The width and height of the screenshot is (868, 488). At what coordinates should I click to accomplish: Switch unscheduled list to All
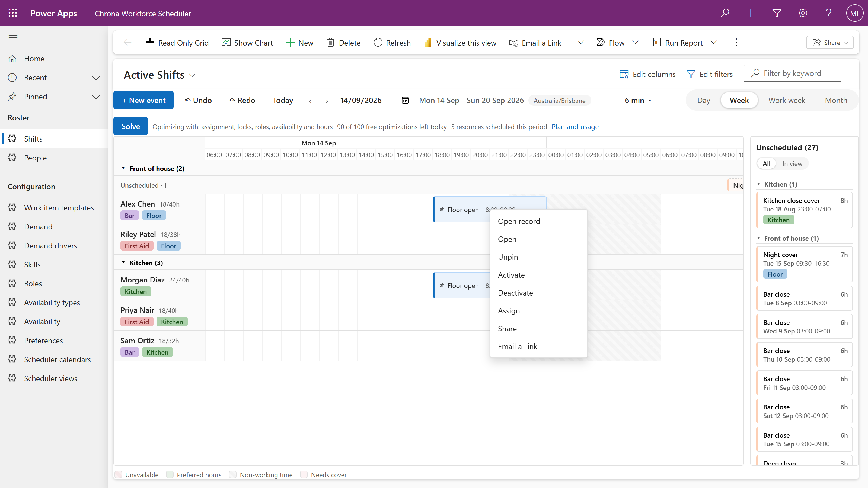(x=766, y=164)
